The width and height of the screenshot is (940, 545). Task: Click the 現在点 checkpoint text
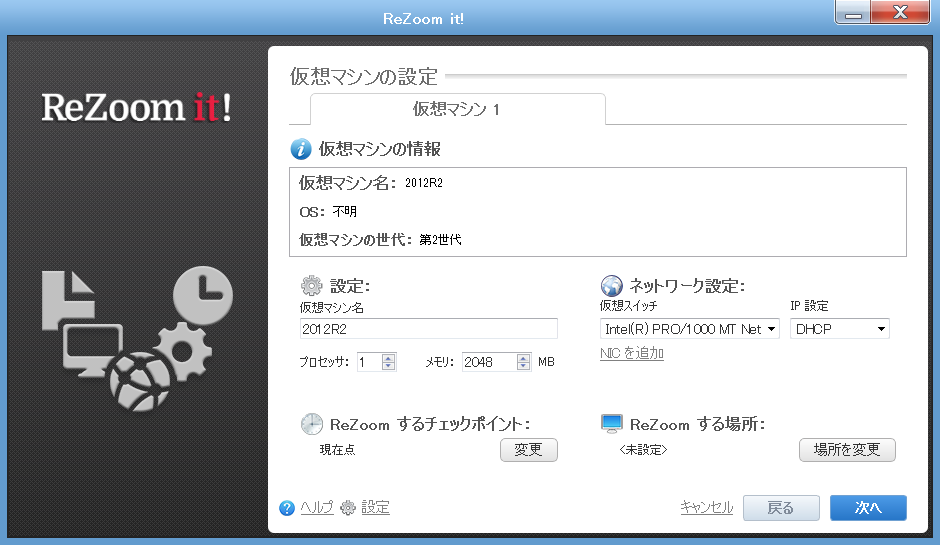338,450
